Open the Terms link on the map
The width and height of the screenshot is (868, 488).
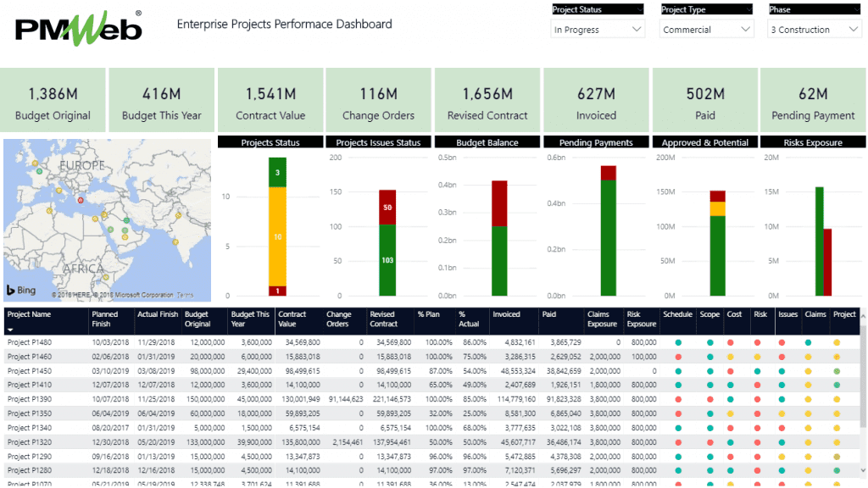[x=185, y=295]
